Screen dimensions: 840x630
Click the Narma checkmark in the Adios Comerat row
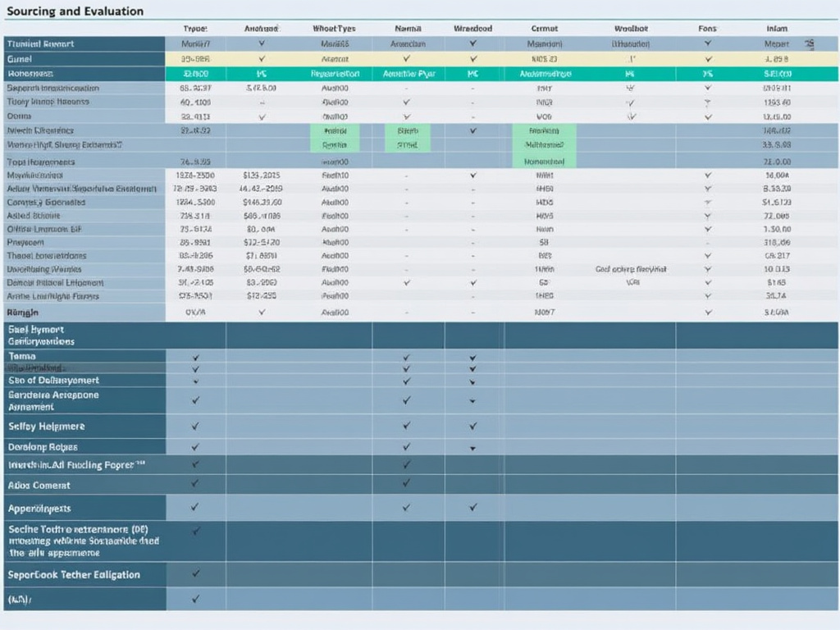pos(406,484)
